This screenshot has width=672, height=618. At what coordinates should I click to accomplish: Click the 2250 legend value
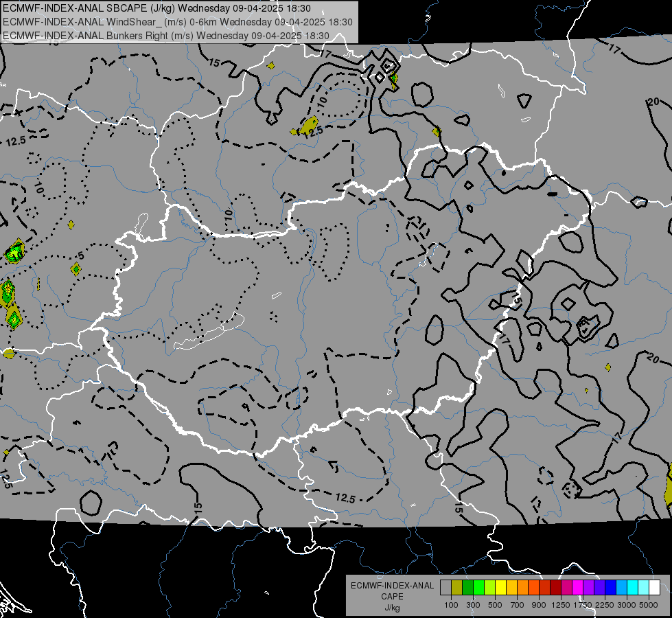click(605, 605)
